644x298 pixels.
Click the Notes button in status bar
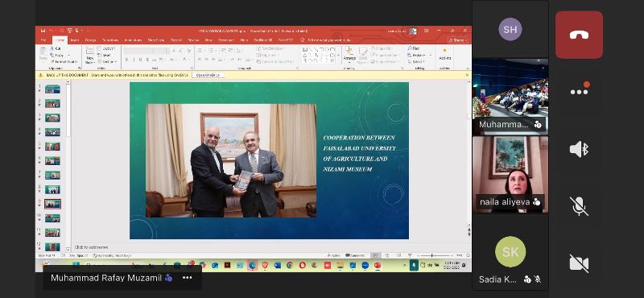pos(333,255)
